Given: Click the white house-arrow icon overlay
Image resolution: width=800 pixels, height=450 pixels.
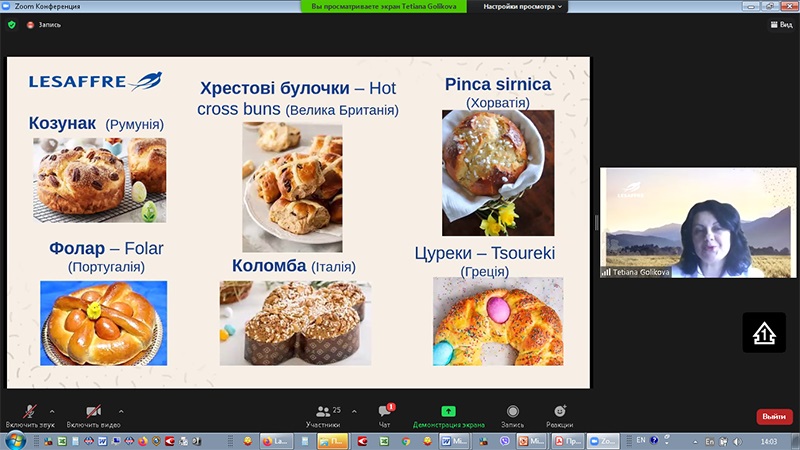Looking at the screenshot, I should coord(763,332).
